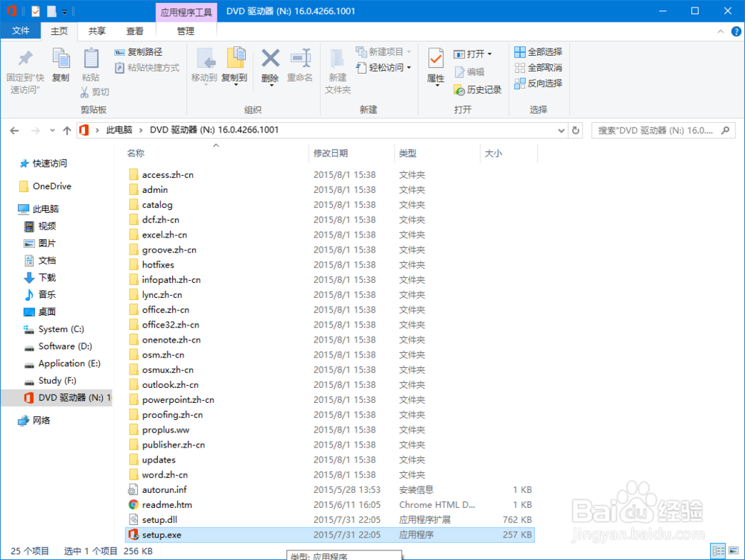Screen dimensions: 745x560
Task: Switch to the Share ribbon tab
Action: [97, 31]
